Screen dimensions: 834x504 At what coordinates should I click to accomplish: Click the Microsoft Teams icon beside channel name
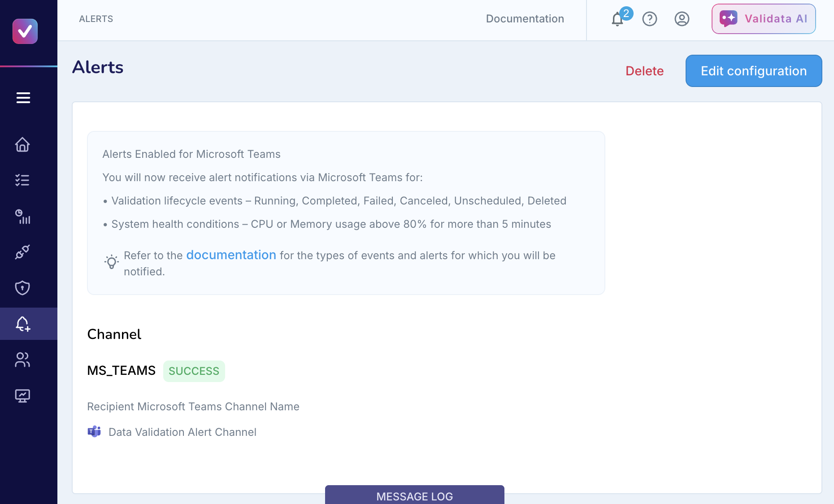tap(94, 431)
